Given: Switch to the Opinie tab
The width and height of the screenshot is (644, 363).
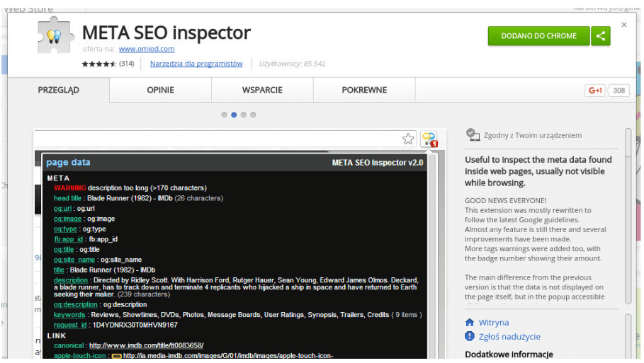Looking at the screenshot, I should (161, 90).
